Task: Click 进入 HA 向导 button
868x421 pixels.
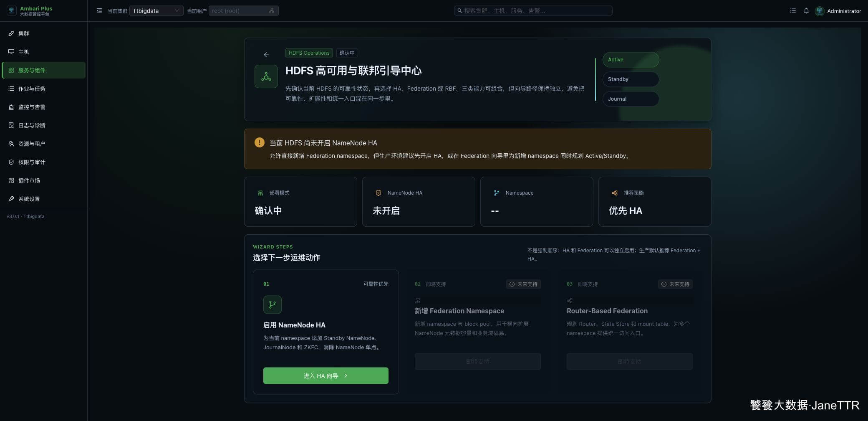Action: click(325, 376)
